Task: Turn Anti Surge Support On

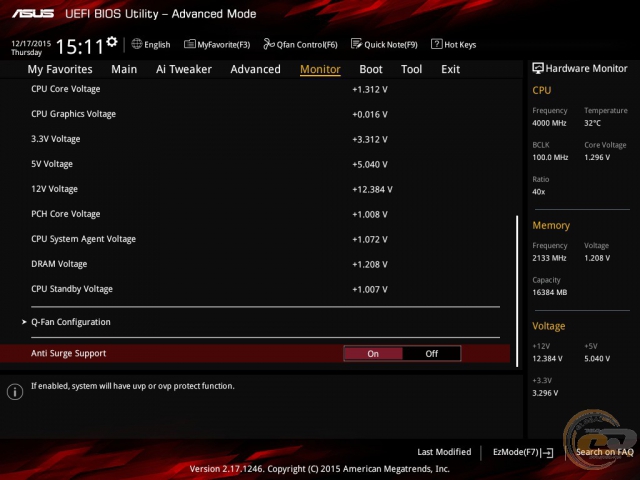Action: (x=373, y=353)
